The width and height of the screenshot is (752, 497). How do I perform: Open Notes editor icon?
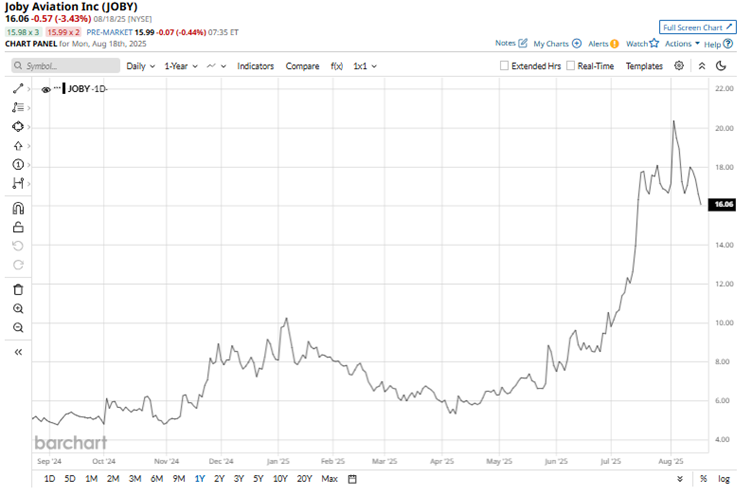523,43
